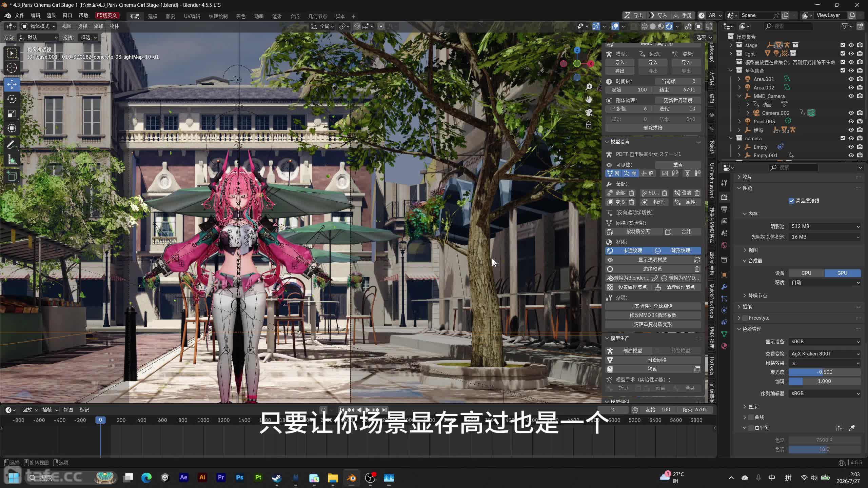Click frame 0 marker on timeline
Viewport: 868px width, 488px height.
tap(100, 420)
